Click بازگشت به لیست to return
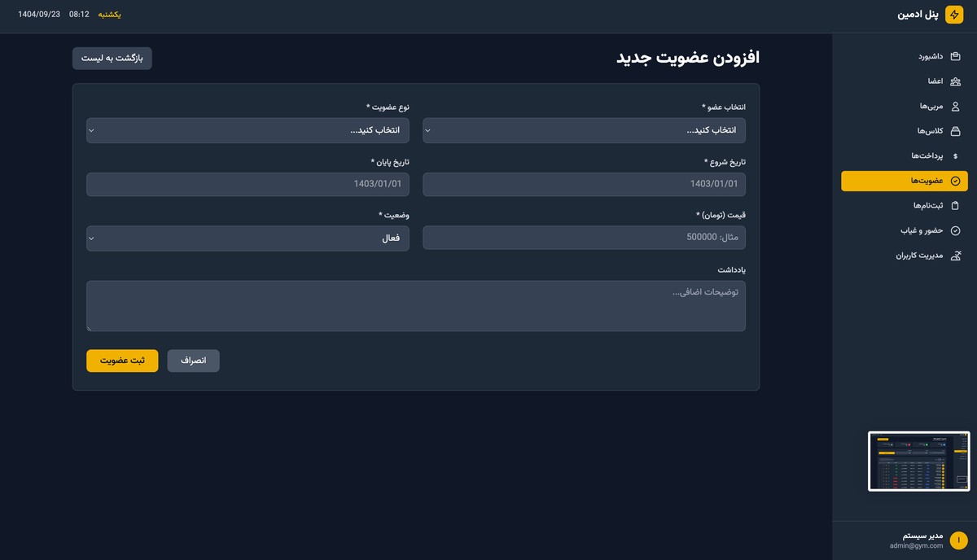The image size is (977, 560). tap(112, 58)
